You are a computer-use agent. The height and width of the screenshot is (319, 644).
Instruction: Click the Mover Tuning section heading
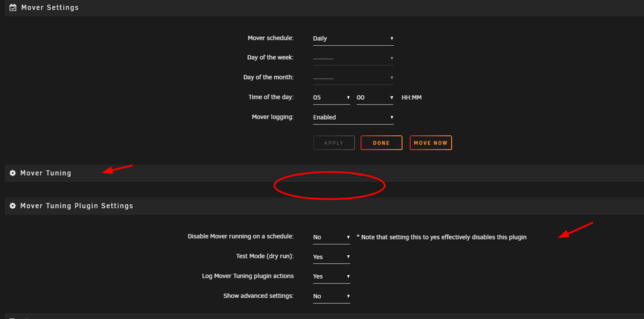click(46, 173)
